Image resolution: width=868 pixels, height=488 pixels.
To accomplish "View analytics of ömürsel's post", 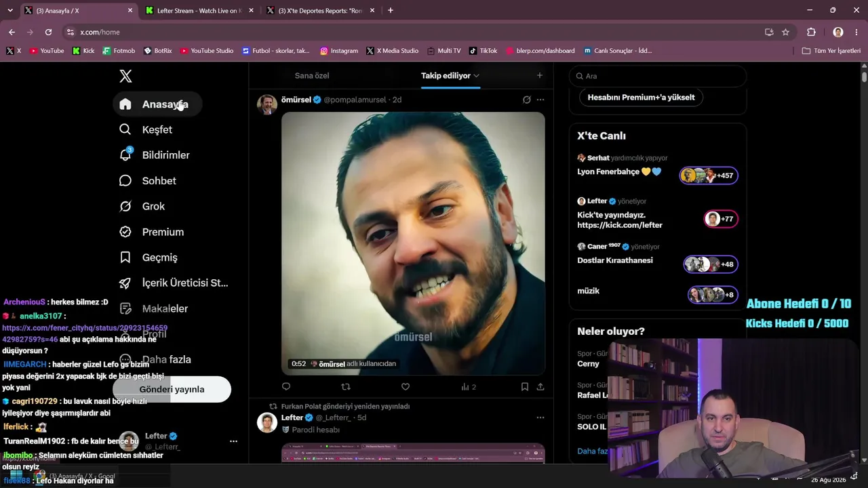I will [469, 387].
